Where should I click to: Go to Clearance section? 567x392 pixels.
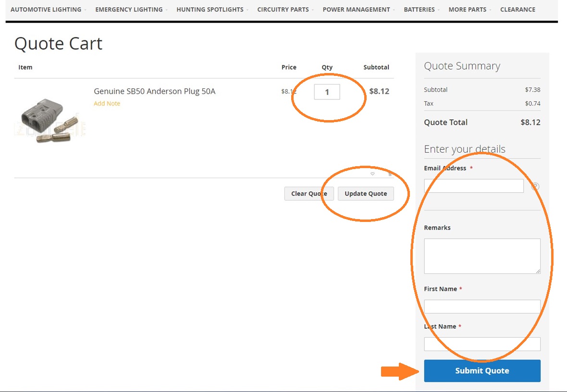(518, 10)
